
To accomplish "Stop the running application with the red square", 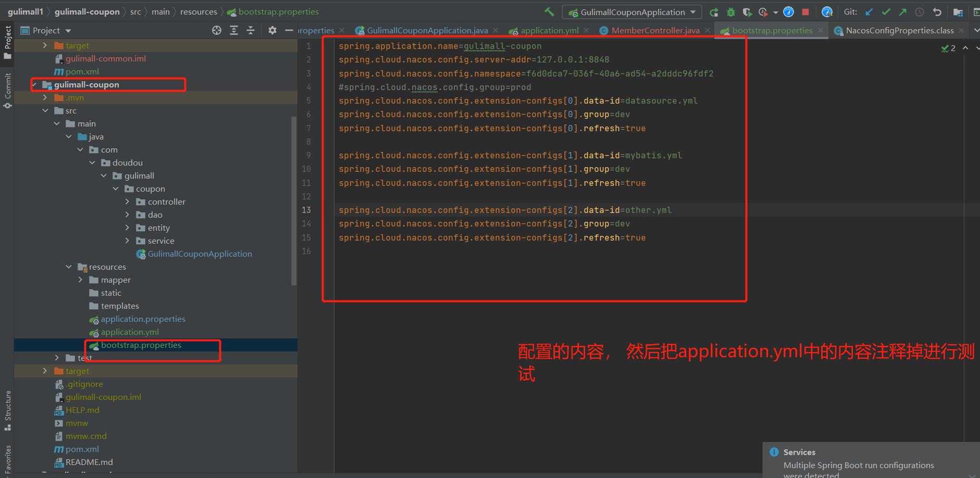I will (x=805, y=12).
